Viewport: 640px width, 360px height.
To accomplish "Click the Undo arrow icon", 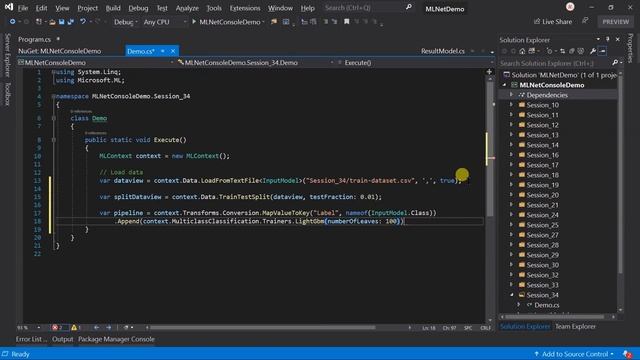I will [83, 22].
